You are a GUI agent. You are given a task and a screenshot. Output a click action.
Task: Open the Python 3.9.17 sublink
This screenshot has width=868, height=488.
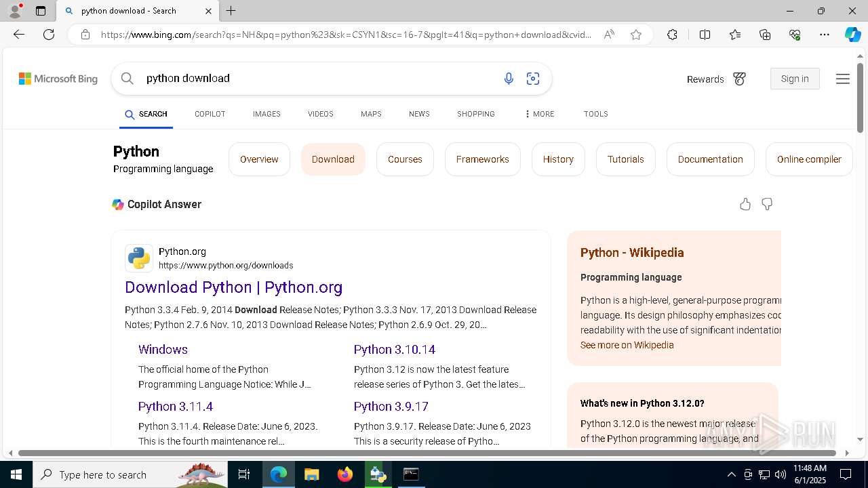[391, 407]
